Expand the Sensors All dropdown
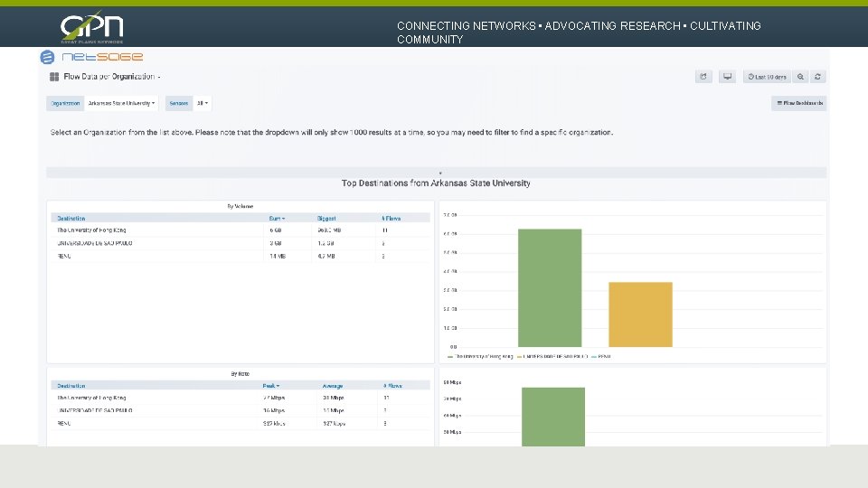The width and height of the screenshot is (868, 488). pyautogui.click(x=202, y=103)
